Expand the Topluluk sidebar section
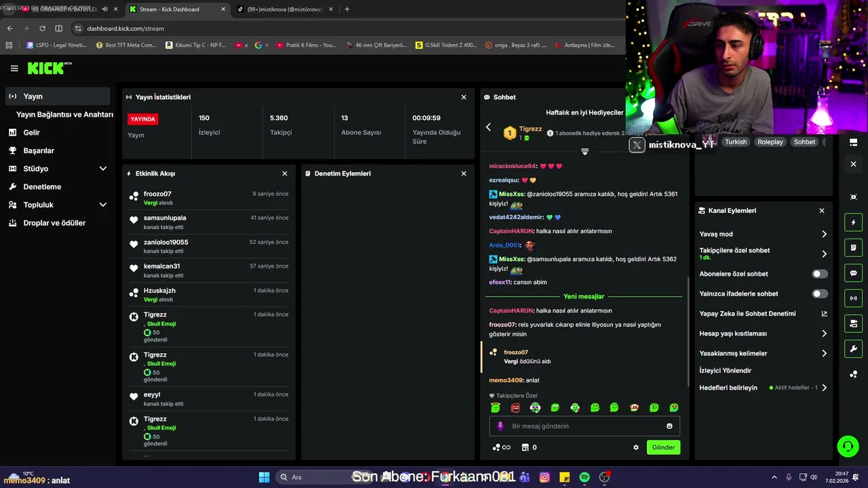The height and width of the screenshot is (488, 868). coord(58,205)
